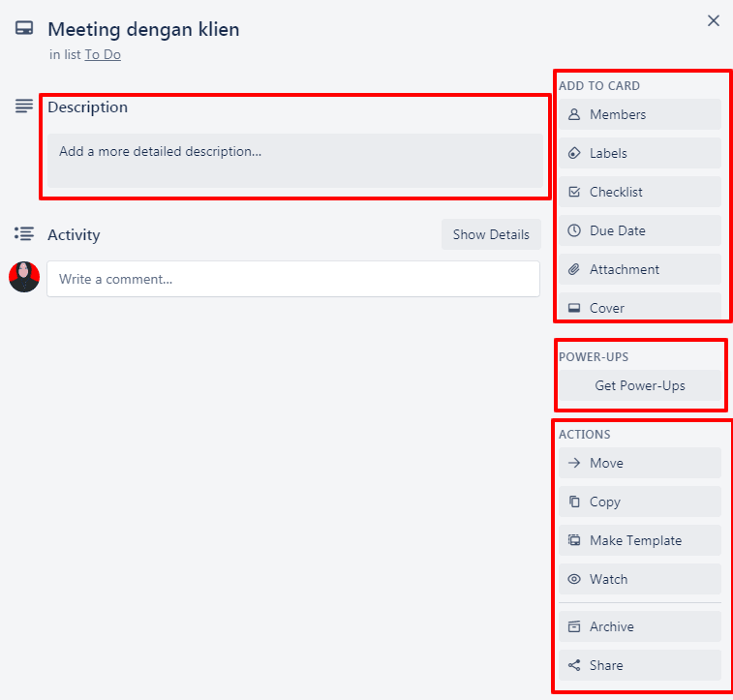Click Get Power-Ups button
The width and height of the screenshot is (733, 700).
tap(639, 385)
